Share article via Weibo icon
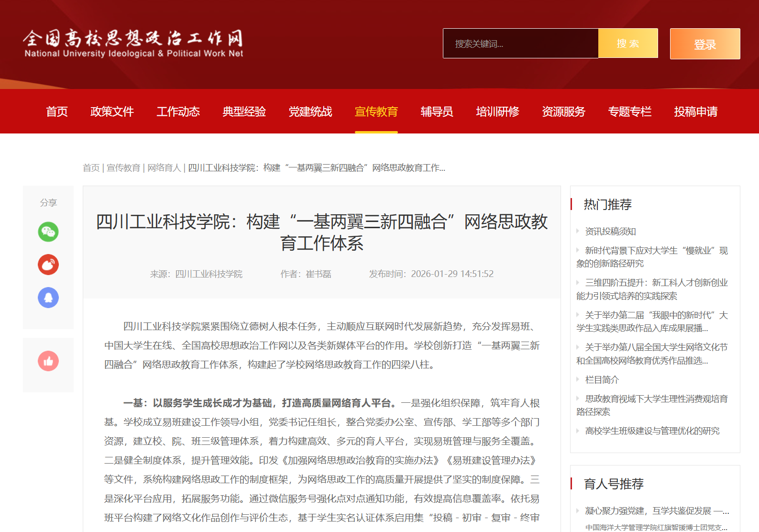This screenshot has width=759, height=532. [48, 265]
